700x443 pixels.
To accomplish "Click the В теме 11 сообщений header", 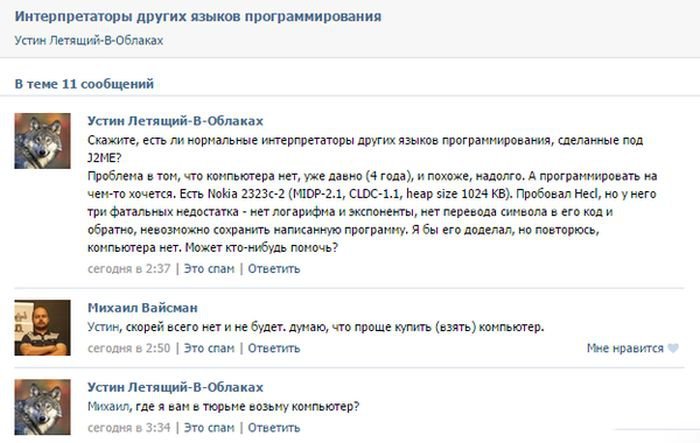I will (x=84, y=83).
